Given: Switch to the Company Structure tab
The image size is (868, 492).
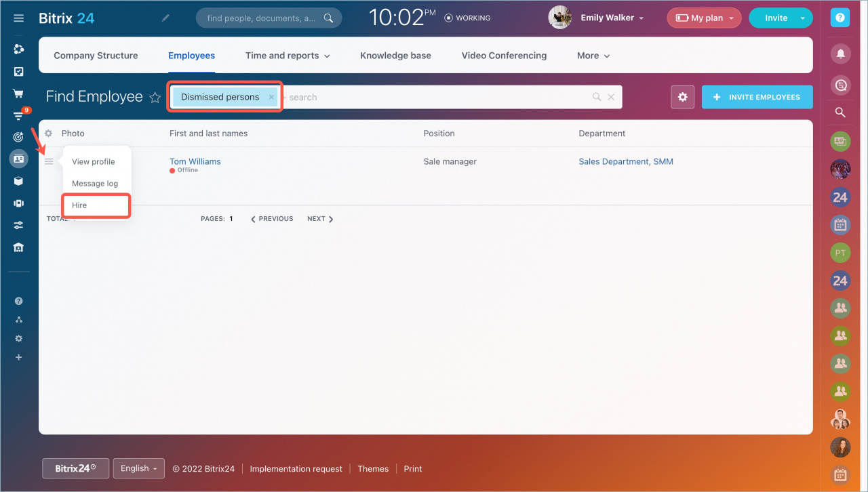Looking at the screenshot, I should pos(96,56).
